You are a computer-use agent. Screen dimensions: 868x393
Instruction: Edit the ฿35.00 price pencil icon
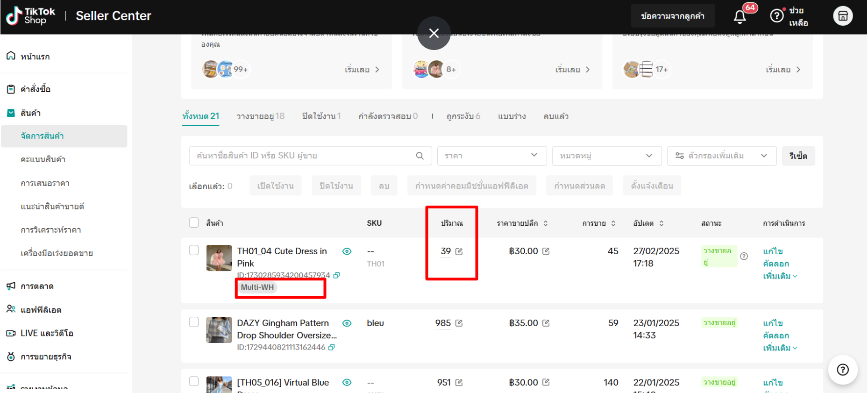click(x=546, y=323)
